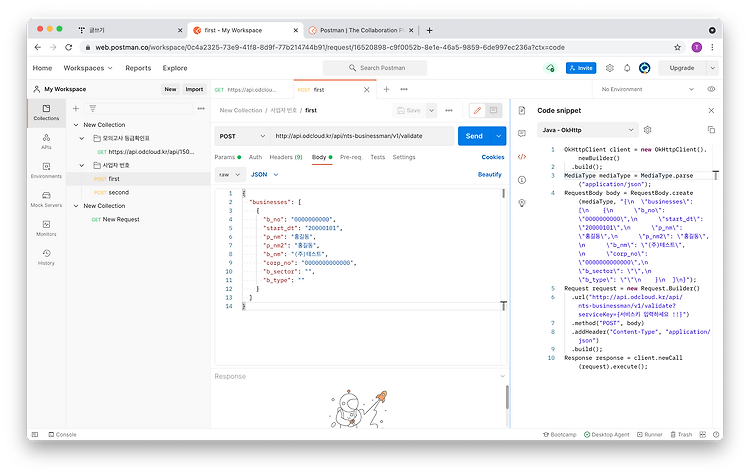Open the Save dropdown arrow

click(431, 111)
